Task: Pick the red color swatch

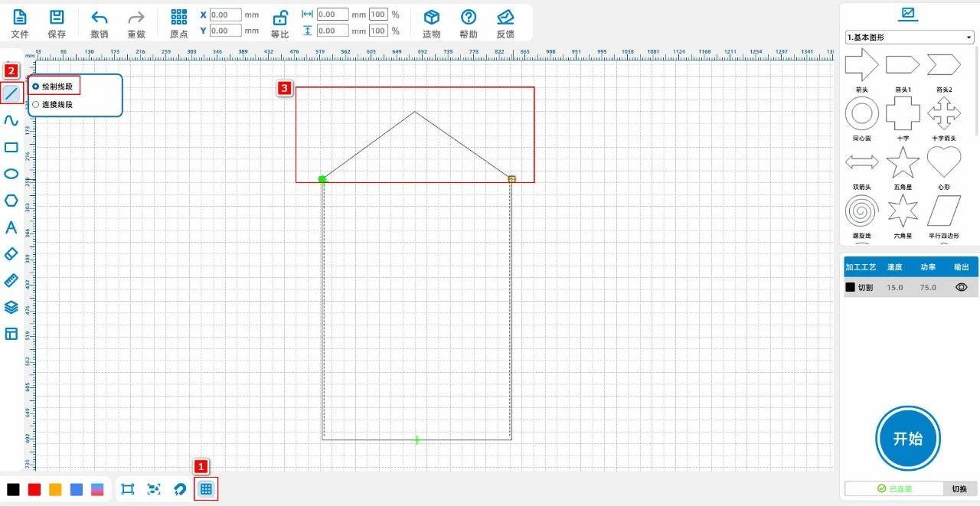Action: click(34, 490)
